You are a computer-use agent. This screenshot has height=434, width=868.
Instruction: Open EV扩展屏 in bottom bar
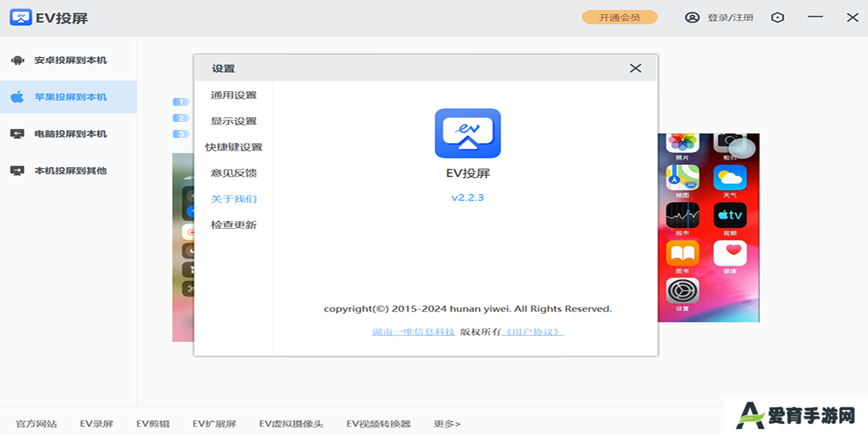pyautogui.click(x=214, y=424)
